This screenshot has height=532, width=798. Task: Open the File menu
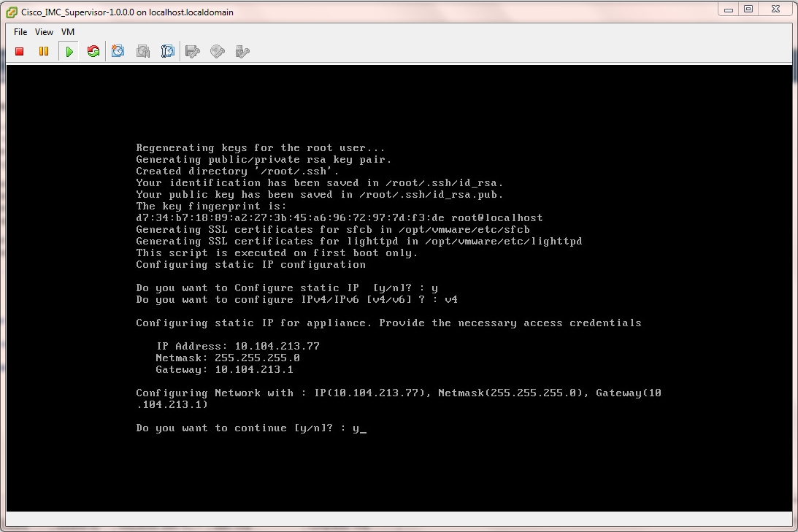(20, 32)
